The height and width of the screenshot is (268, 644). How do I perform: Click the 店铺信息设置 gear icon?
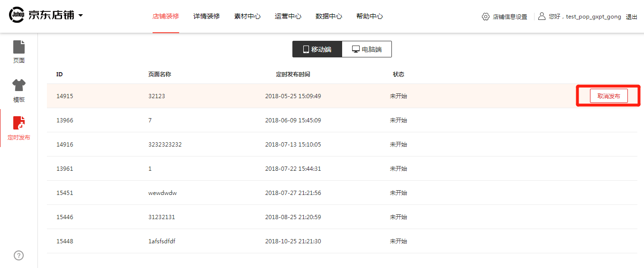485,17
